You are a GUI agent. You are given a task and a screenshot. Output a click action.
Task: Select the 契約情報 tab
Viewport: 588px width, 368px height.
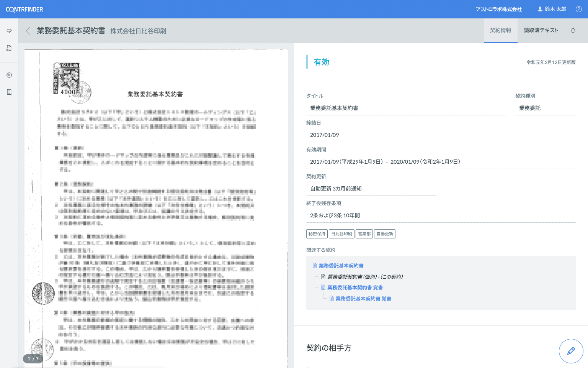[x=500, y=30]
